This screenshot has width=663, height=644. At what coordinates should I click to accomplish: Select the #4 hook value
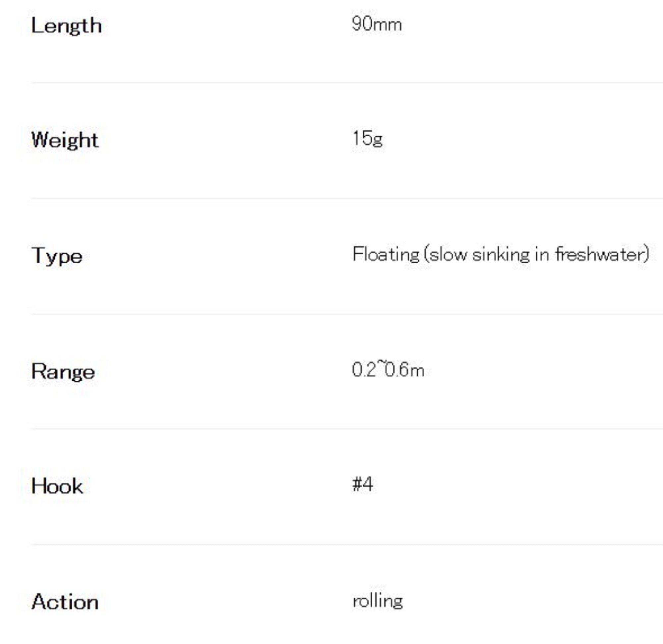point(362,484)
